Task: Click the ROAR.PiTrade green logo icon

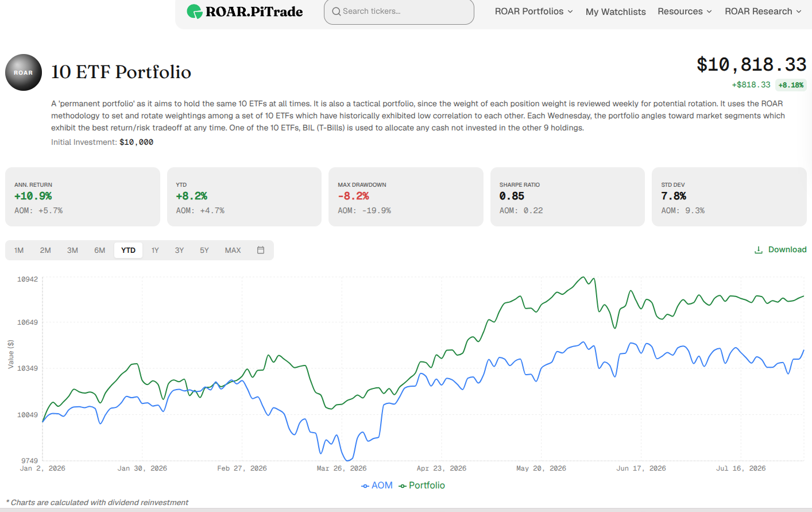Action: [195, 11]
